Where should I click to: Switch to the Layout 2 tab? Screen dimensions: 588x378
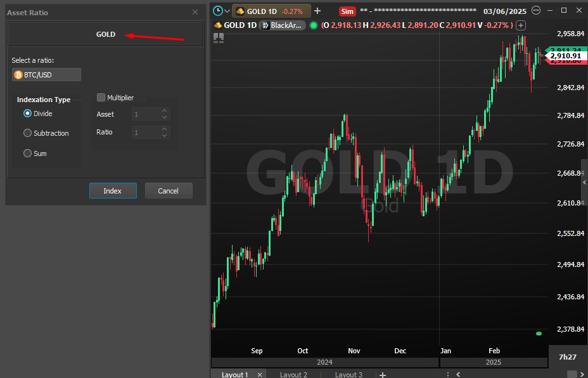tap(293, 374)
